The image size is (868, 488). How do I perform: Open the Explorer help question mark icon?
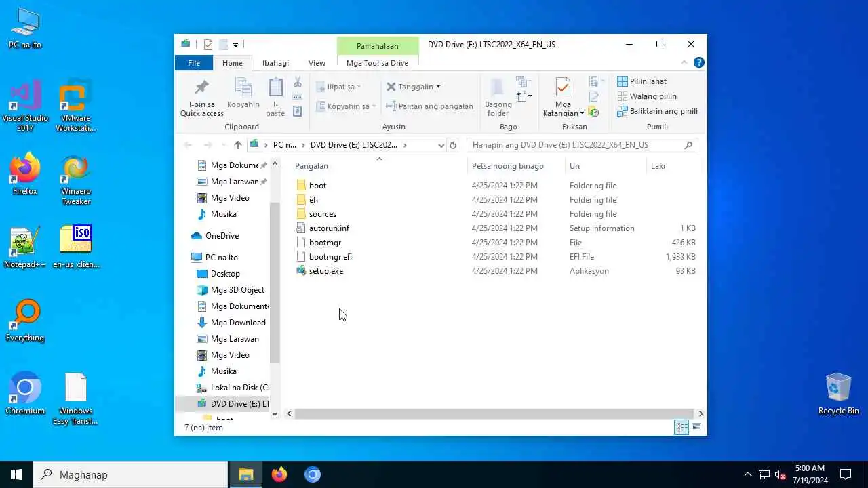point(698,62)
